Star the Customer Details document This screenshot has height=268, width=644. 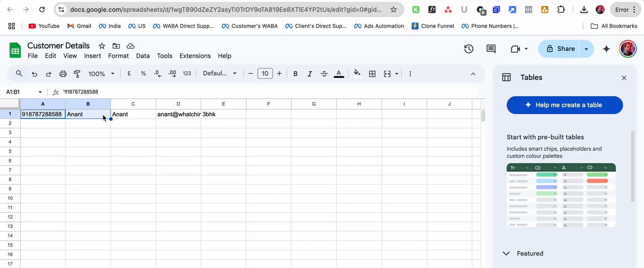point(102,46)
